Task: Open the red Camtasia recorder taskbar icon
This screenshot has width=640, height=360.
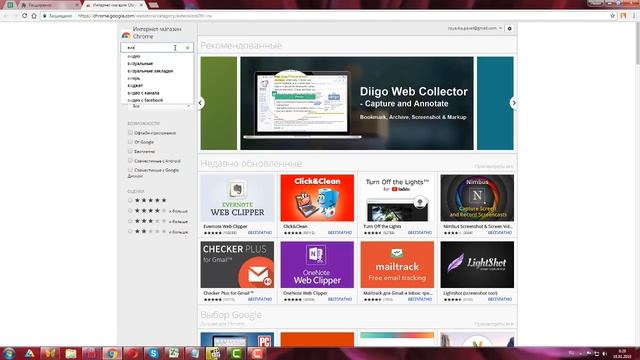Action: click(256, 353)
